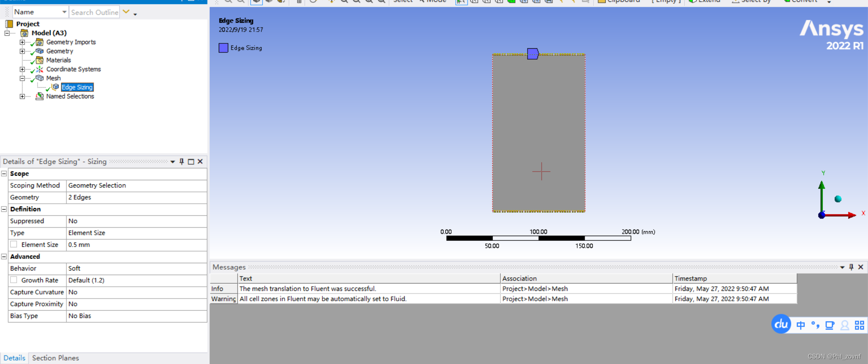Expand the Named Selections tree node
This screenshot has width=868, height=364.
point(22,96)
